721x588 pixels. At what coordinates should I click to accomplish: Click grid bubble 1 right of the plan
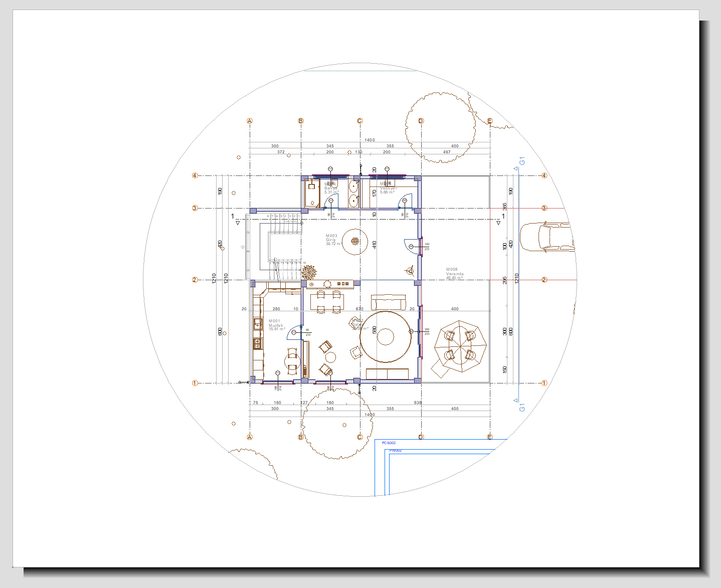(x=545, y=383)
